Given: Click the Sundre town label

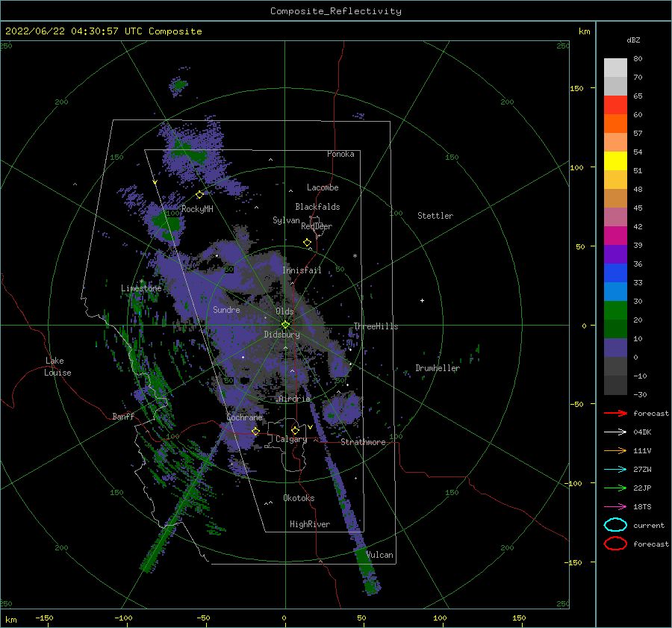Looking at the screenshot, I should point(226,310).
